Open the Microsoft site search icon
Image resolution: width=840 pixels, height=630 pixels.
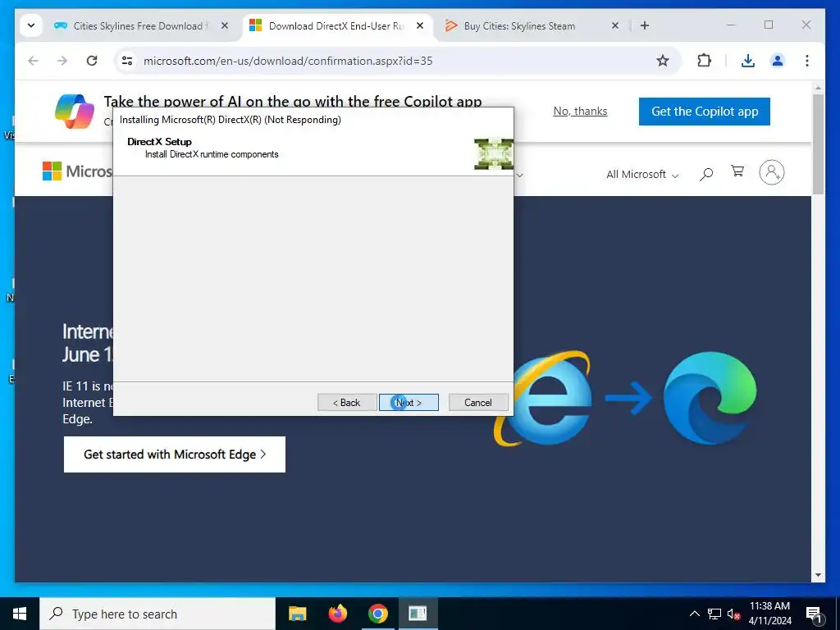pyautogui.click(x=706, y=174)
